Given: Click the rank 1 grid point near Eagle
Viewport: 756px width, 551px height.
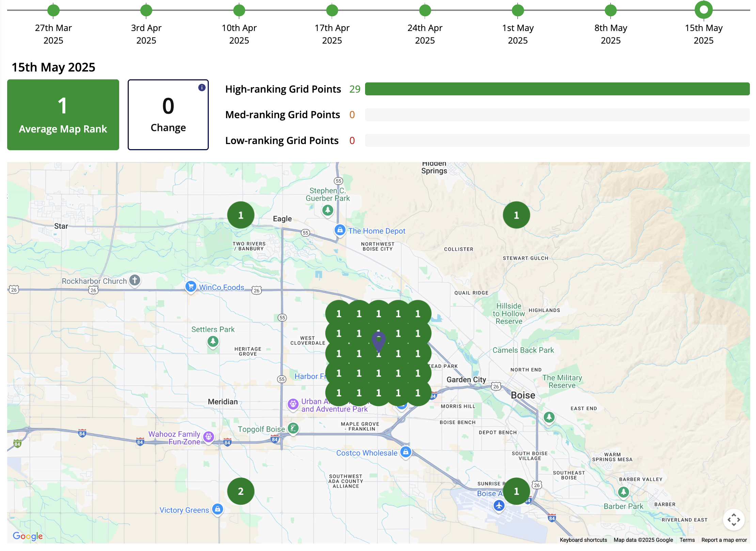Looking at the screenshot, I should (241, 215).
